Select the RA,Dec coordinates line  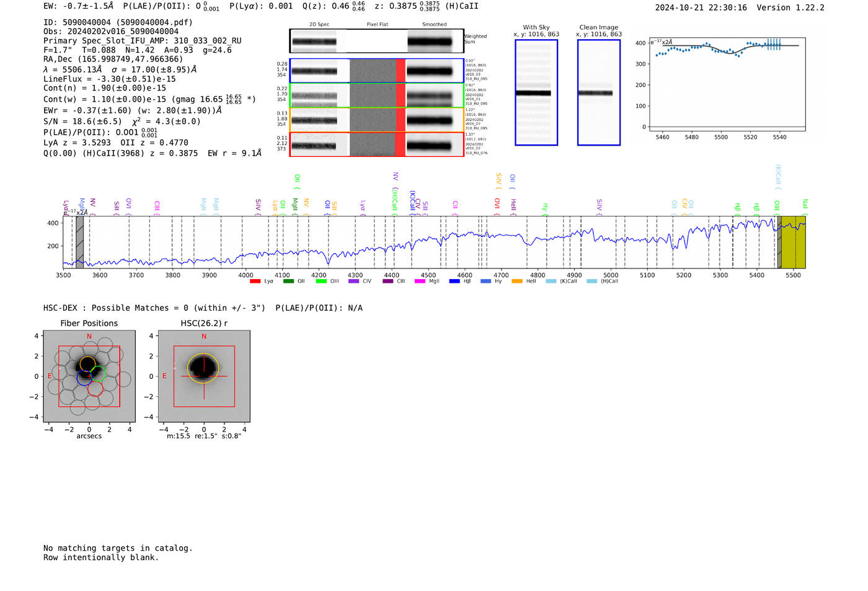tap(113, 60)
